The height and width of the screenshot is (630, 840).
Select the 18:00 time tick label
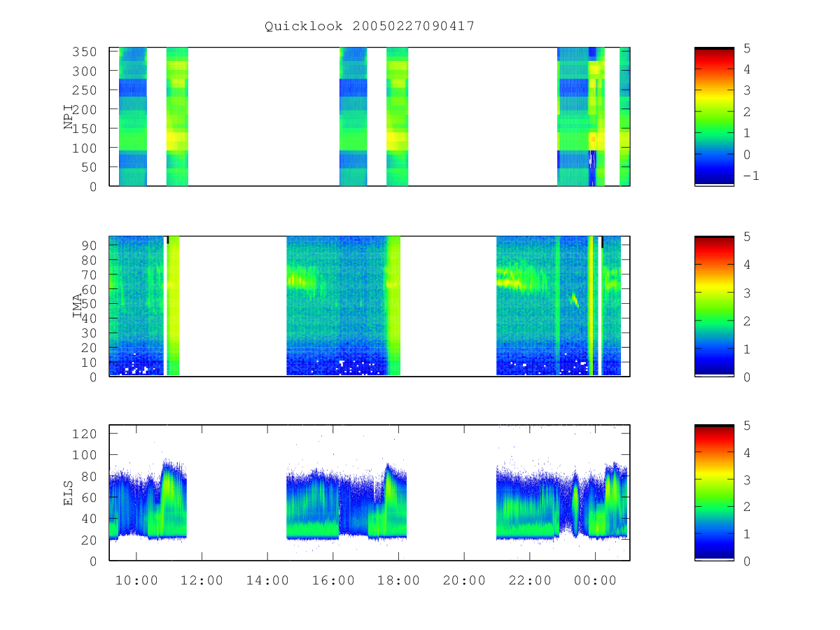[399, 580]
